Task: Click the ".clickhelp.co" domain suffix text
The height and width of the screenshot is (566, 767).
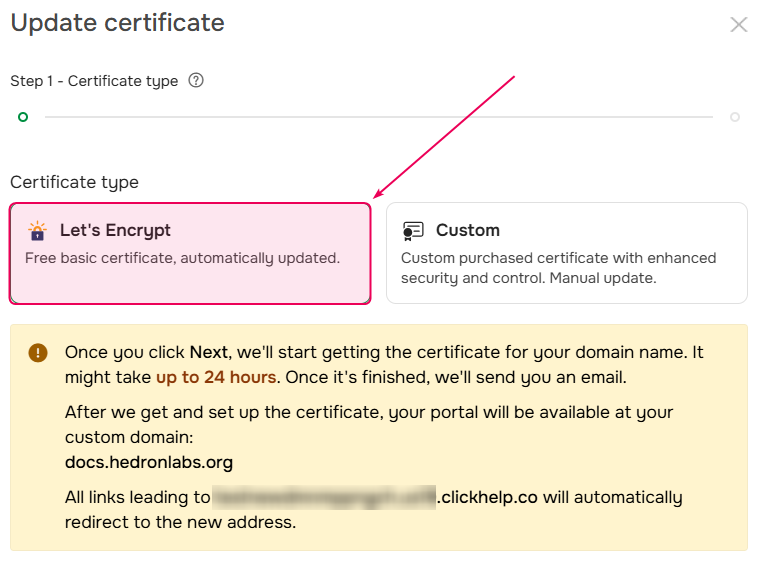Action: pos(487,497)
